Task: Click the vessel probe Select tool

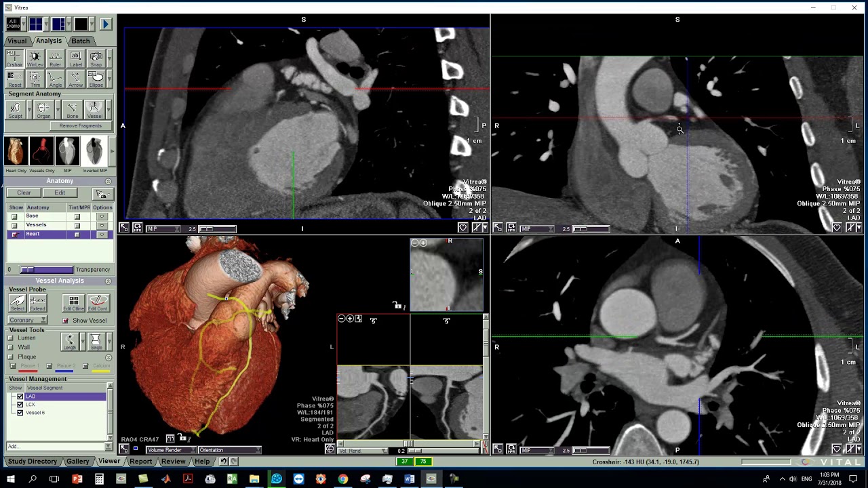Action: pos(17,303)
